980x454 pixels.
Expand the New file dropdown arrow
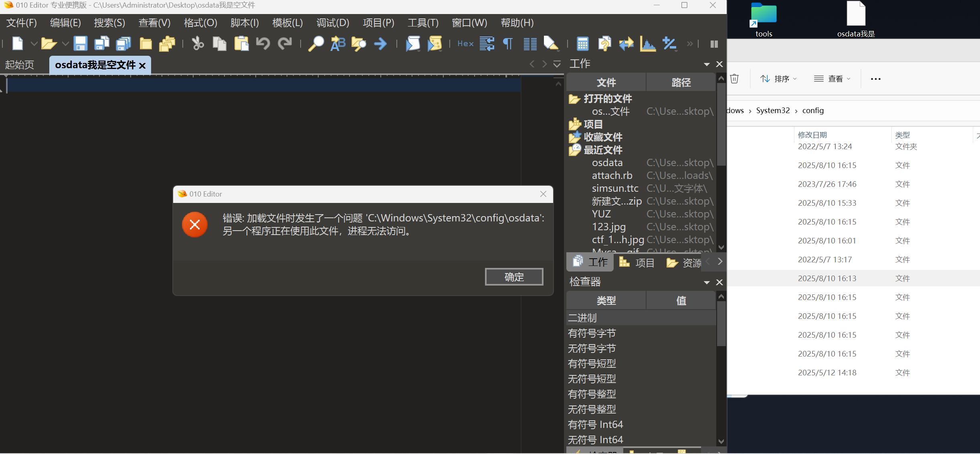click(34, 43)
